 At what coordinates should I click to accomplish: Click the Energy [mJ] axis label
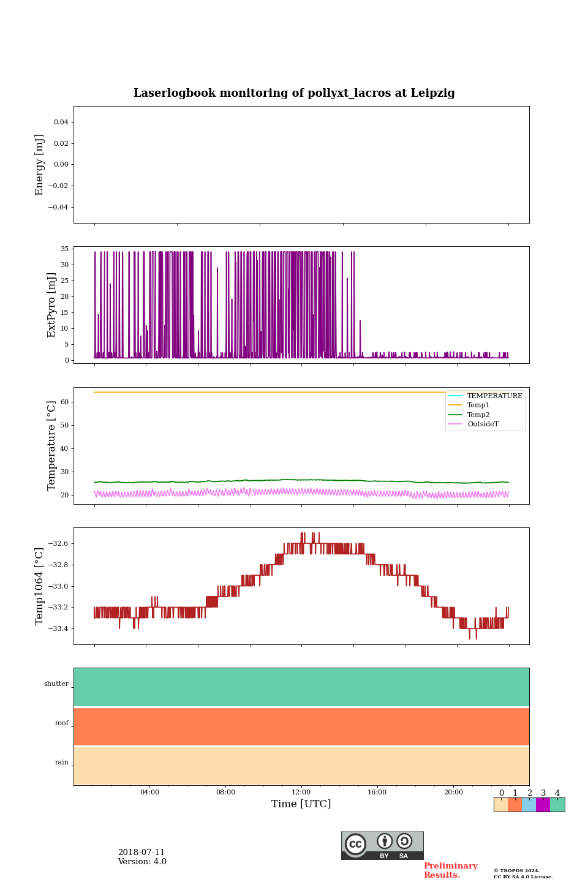click(40, 165)
